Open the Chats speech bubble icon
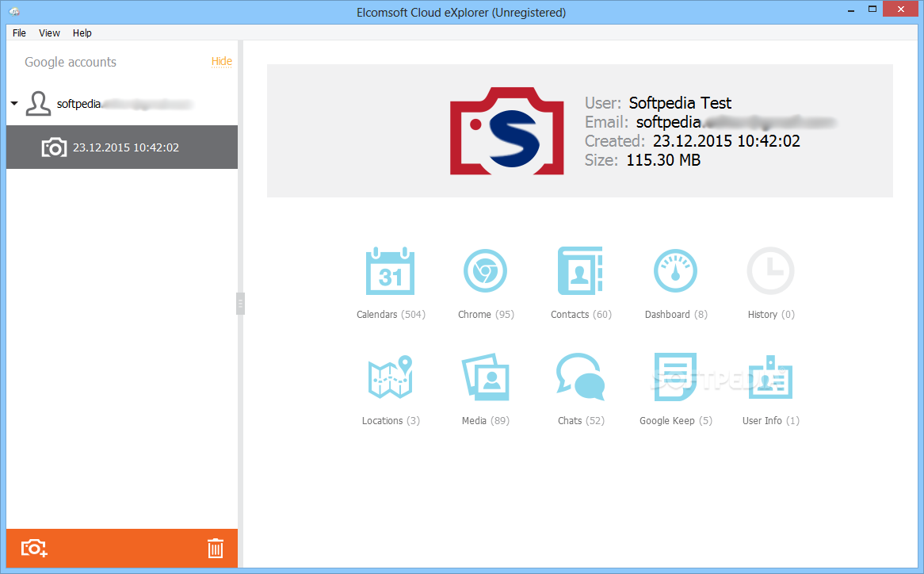Image resolution: width=924 pixels, height=574 pixels. (x=580, y=377)
